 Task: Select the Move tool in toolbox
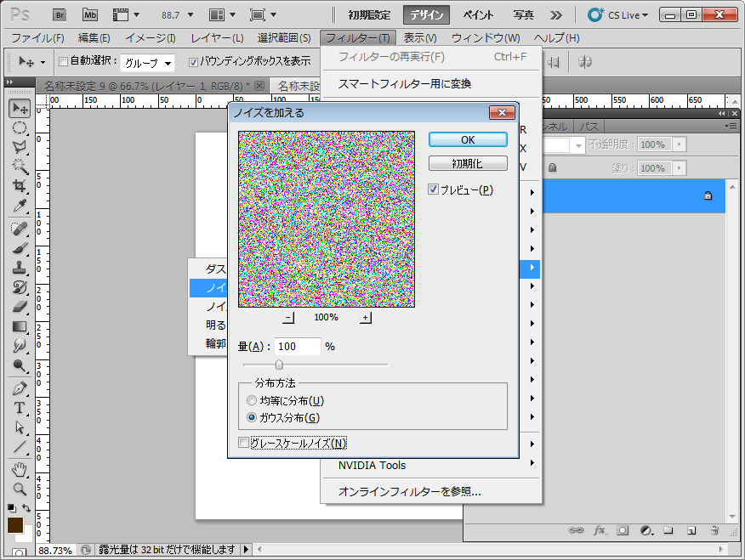click(20, 109)
